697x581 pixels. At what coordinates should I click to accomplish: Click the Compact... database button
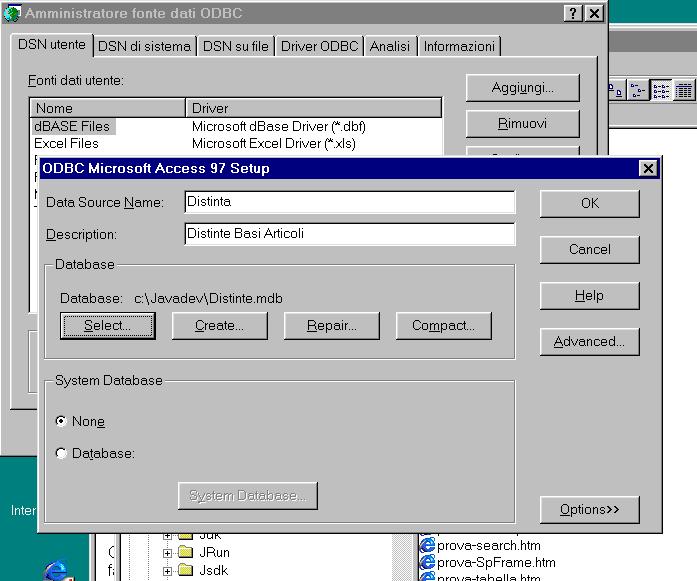[x=444, y=326]
